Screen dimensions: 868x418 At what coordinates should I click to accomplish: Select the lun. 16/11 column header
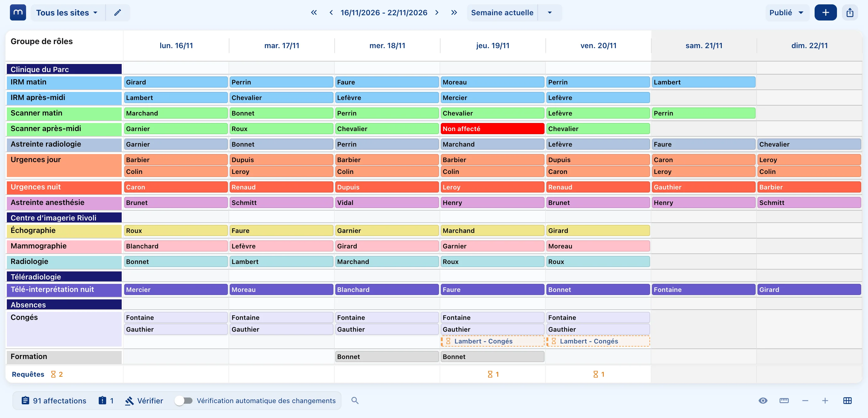176,46
